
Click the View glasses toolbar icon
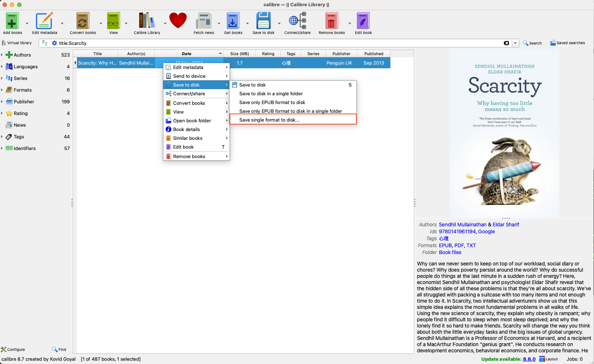113,21
